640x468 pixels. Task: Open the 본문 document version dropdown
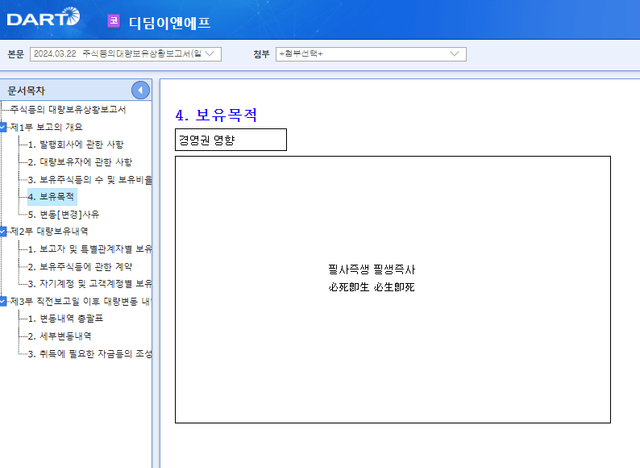(x=124, y=53)
